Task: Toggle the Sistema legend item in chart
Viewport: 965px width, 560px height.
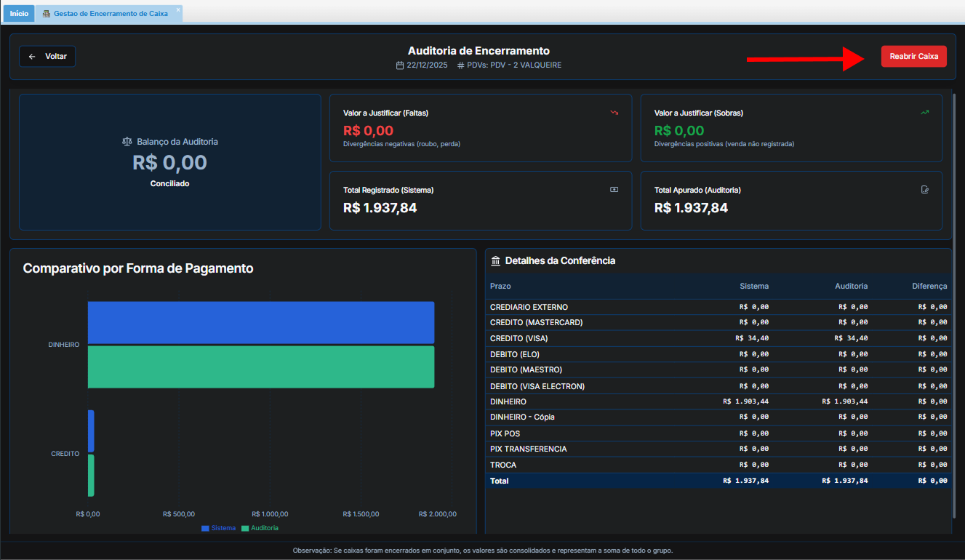Action: point(219,528)
